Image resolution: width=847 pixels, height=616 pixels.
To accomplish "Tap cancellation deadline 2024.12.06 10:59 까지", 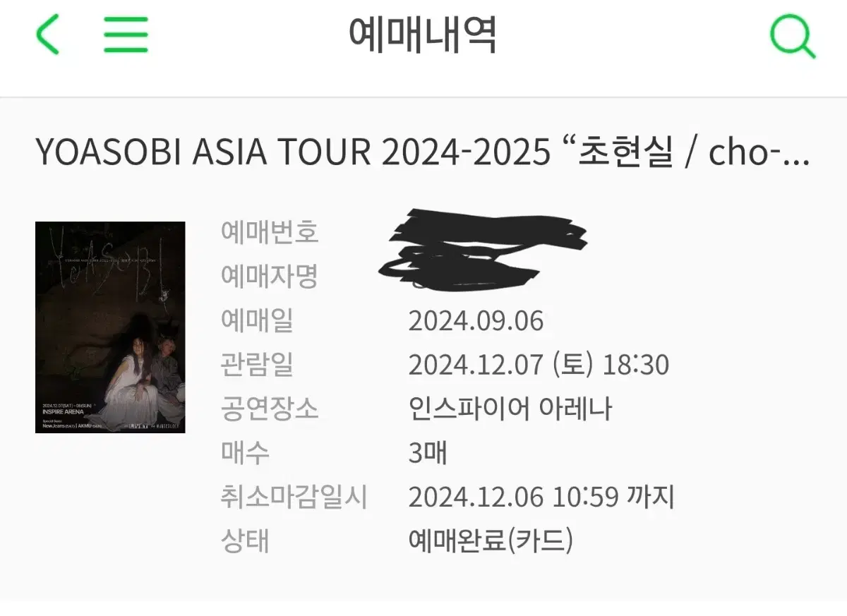I will tap(541, 497).
